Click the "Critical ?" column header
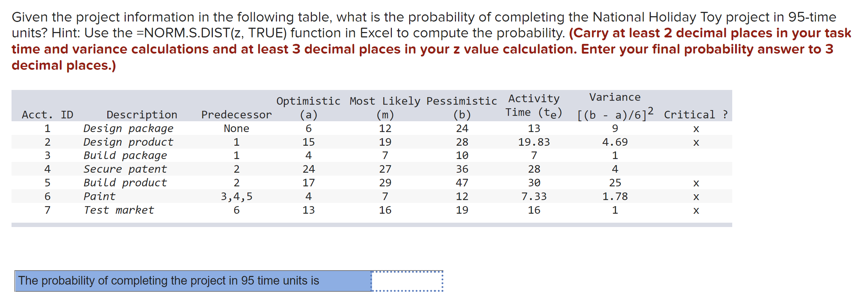 pyautogui.click(x=696, y=114)
